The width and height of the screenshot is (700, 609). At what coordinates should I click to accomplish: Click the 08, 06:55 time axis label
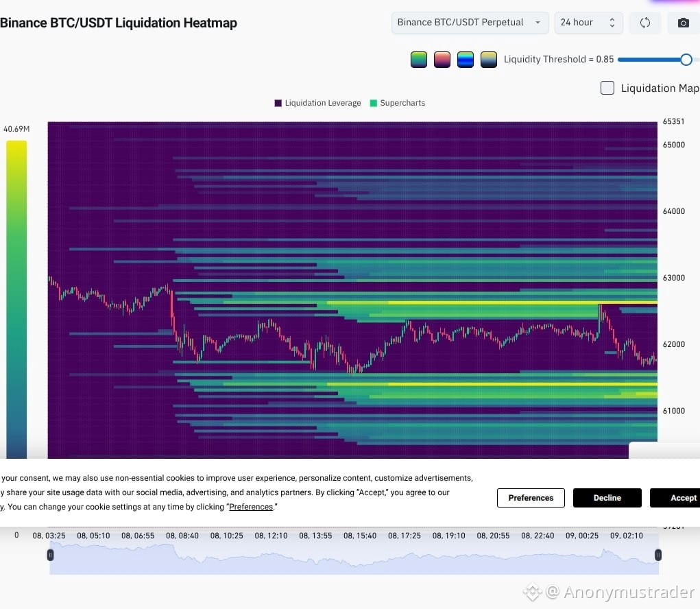coord(138,536)
